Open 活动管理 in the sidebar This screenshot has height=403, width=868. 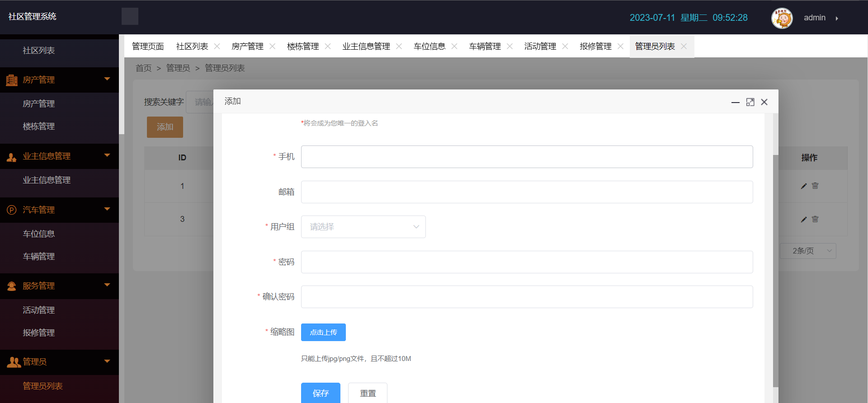[x=39, y=310]
